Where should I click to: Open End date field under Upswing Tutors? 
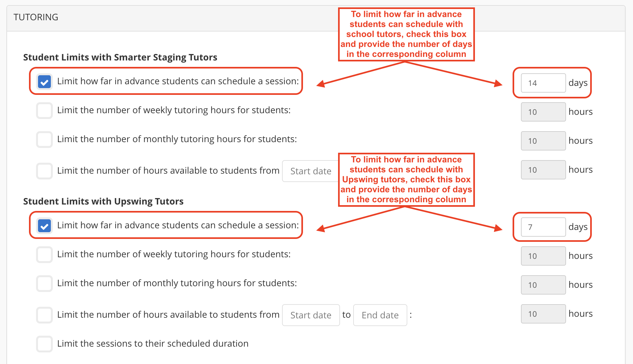click(380, 315)
